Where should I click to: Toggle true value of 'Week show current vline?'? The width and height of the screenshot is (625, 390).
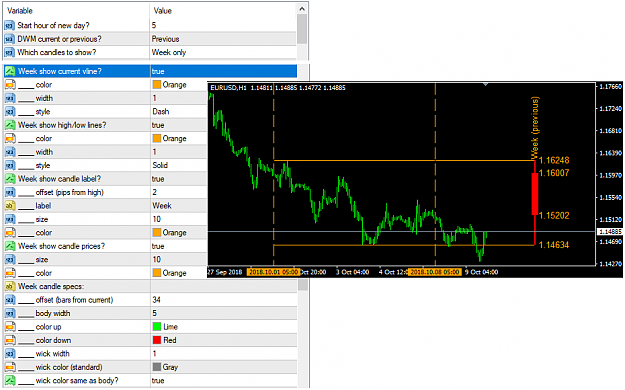158,72
